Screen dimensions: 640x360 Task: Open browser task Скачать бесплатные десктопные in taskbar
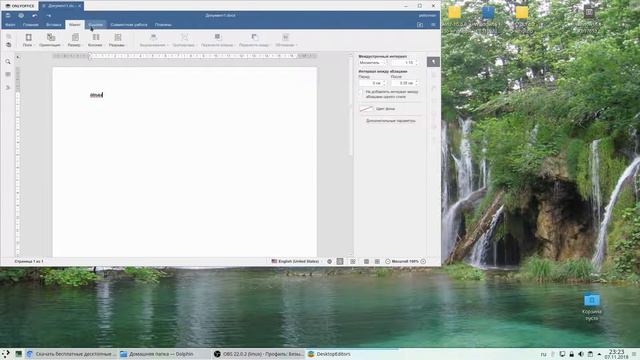point(71,354)
